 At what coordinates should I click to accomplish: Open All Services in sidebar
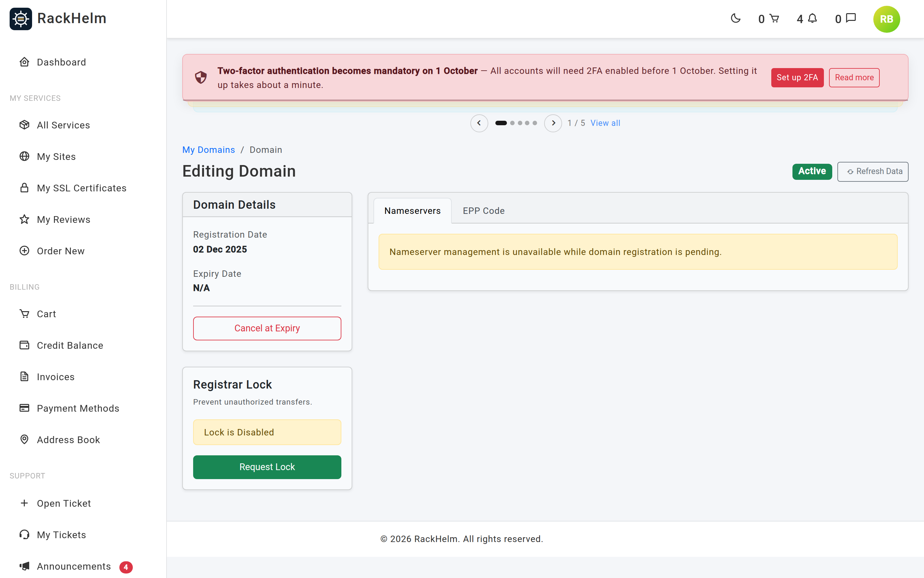click(63, 125)
